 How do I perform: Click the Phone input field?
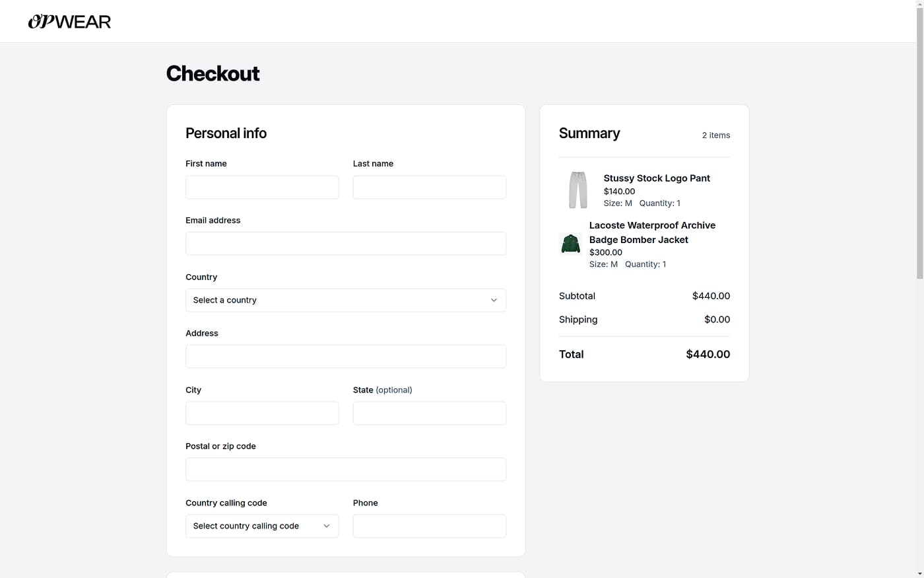coord(430,526)
